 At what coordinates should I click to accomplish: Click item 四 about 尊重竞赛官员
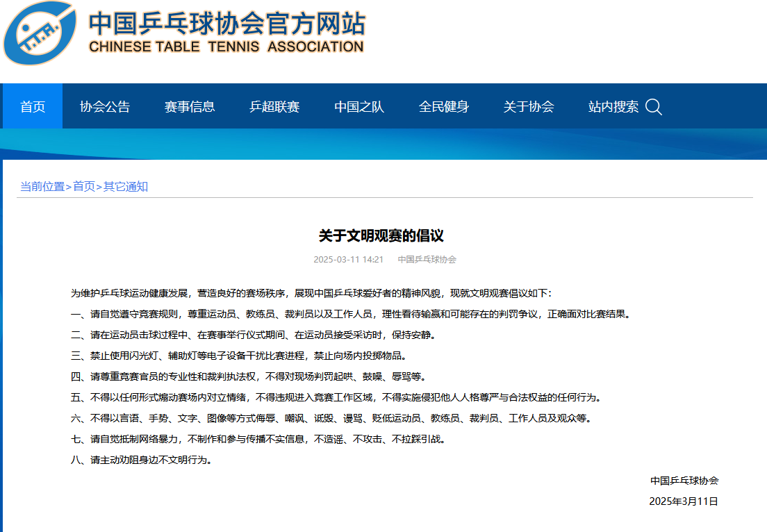249,376
